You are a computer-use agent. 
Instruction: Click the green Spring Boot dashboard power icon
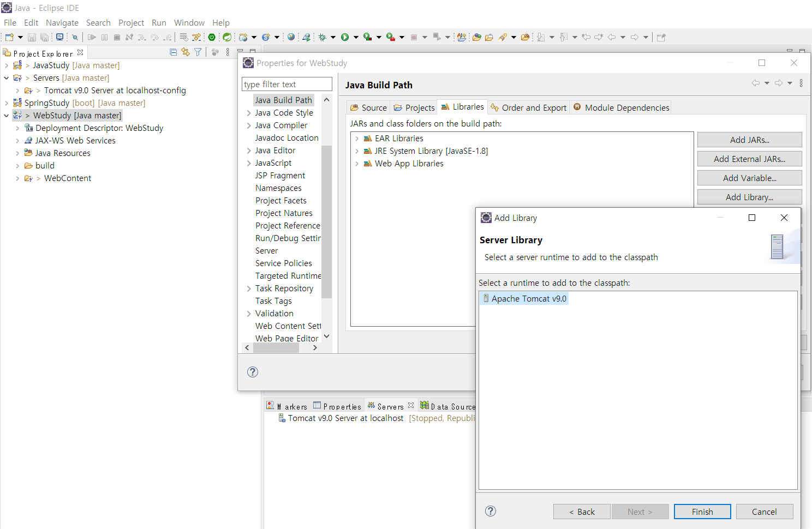tap(212, 37)
